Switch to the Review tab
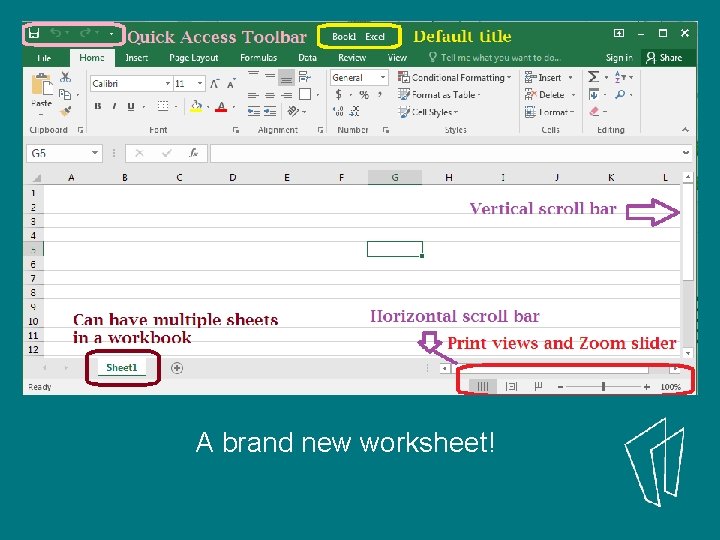Screen dimensions: 720x540 pyautogui.click(x=352, y=58)
